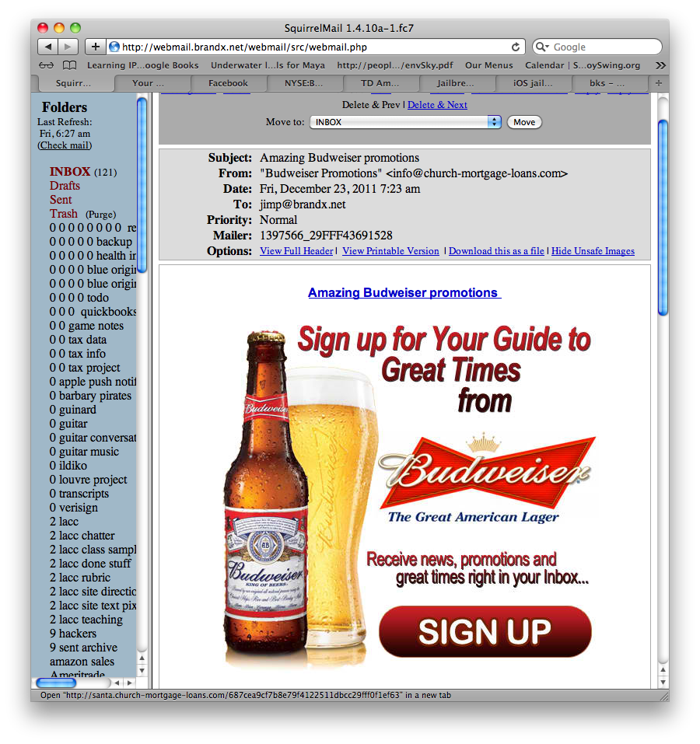Open the Sent folder
Screen dimensions: 700x744
point(61,200)
